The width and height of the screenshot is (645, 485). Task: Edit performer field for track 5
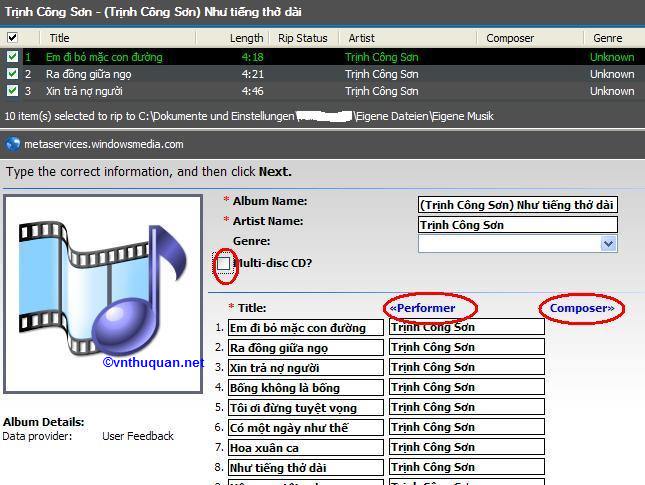click(467, 407)
